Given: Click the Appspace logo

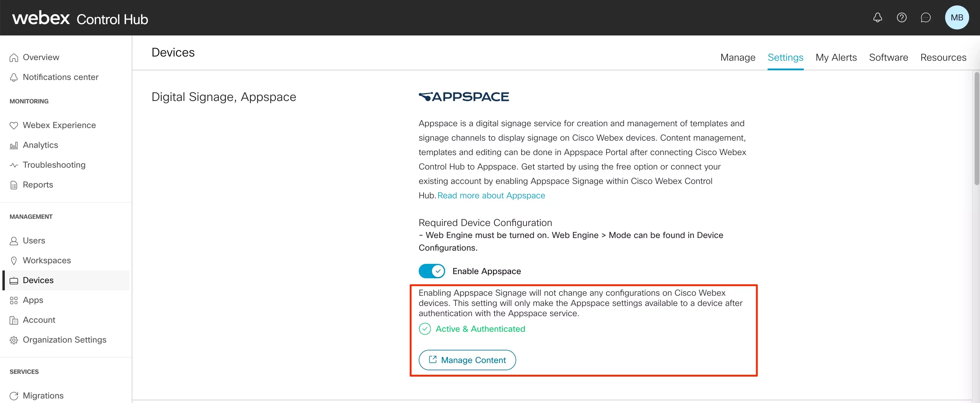Looking at the screenshot, I should pyautogui.click(x=463, y=96).
